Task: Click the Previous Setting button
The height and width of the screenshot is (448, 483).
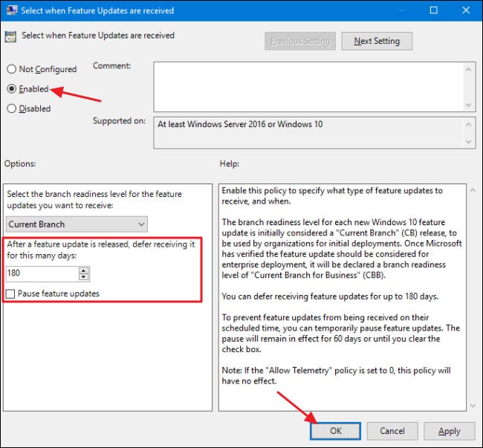Action: [300, 41]
